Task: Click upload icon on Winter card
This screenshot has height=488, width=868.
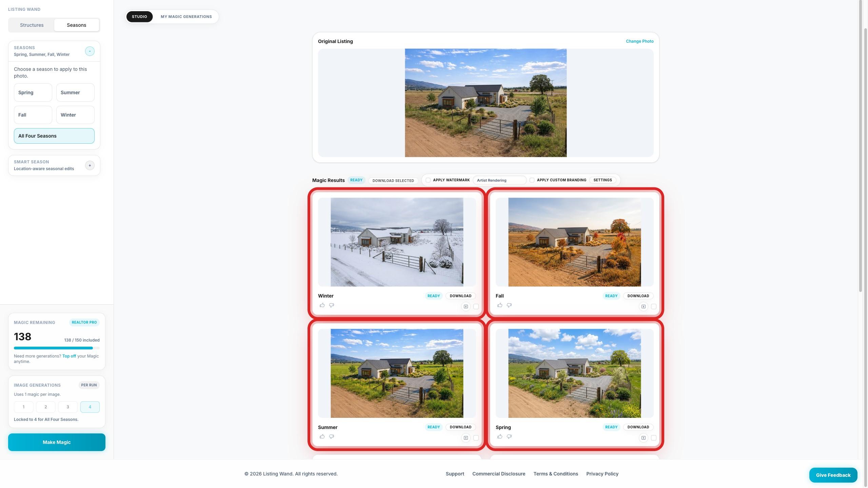Action: point(466,307)
